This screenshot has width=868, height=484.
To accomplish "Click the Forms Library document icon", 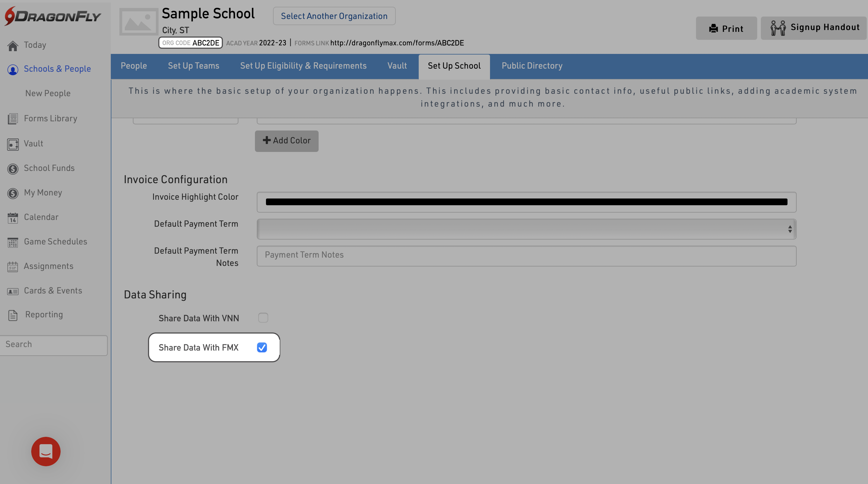I will 13,119.
